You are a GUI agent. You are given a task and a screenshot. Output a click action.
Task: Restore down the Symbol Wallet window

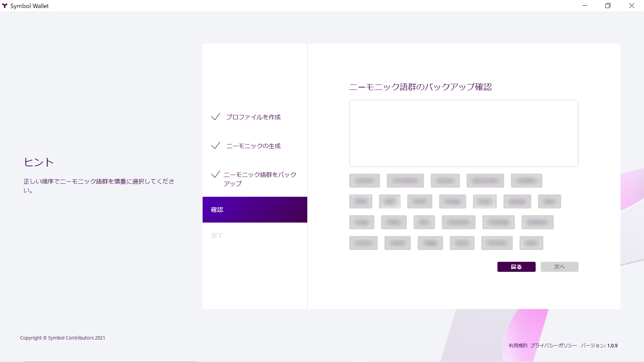click(x=608, y=6)
